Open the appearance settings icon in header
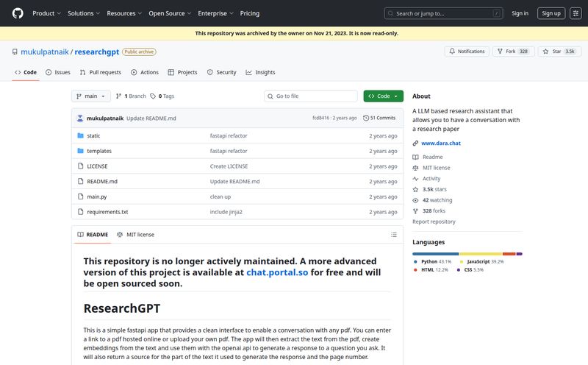Screen dimensions: 588x365 576,13
